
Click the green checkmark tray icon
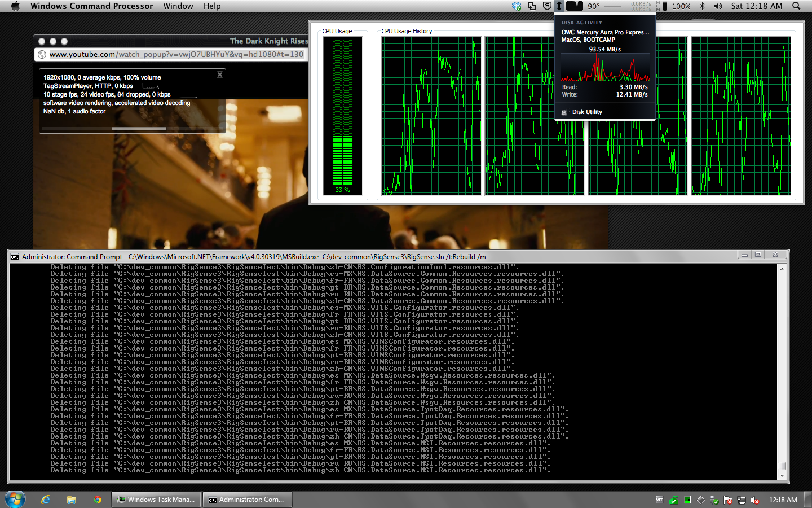tap(673, 500)
